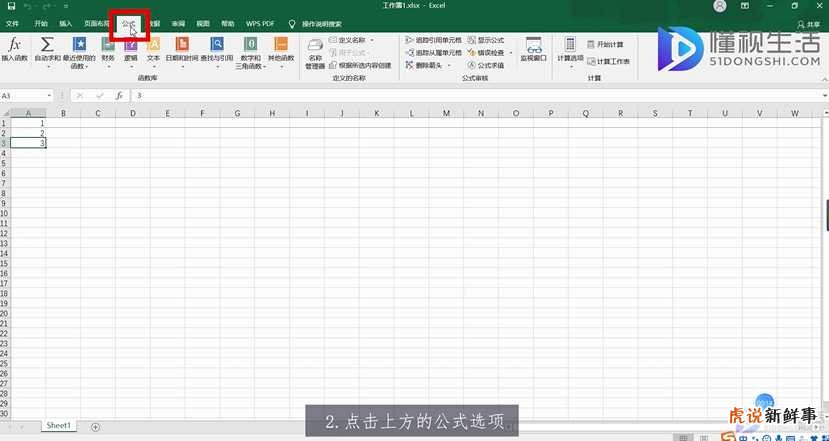Expand the Remove Arrows (删除箭头) dropdown arrow
The width and height of the screenshot is (829, 441).
[x=449, y=66]
